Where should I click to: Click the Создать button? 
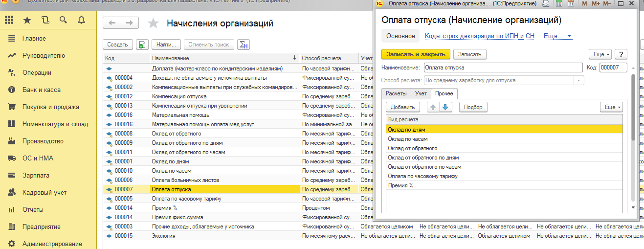(117, 45)
